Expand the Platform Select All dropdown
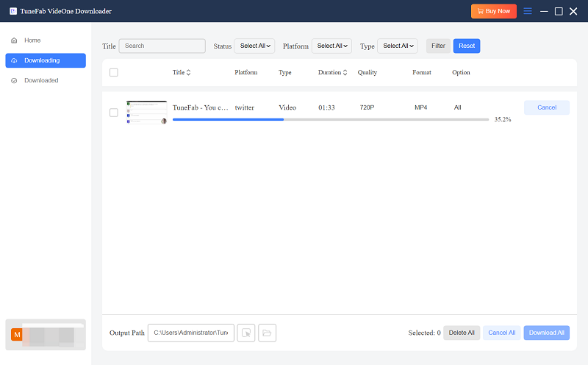Image resolution: width=588 pixels, height=365 pixels. click(332, 46)
